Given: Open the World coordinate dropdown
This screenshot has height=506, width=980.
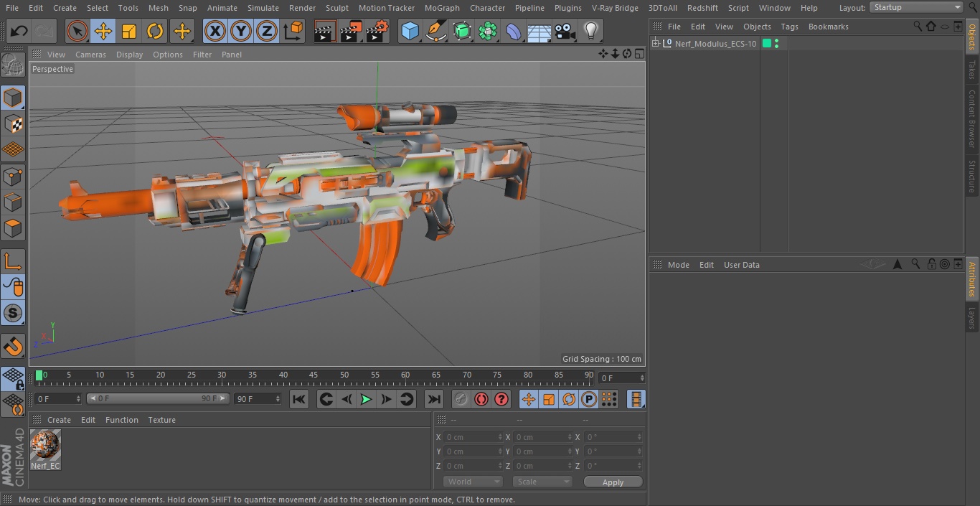Looking at the screenshot, I should pyautogui.click(x=473, y=482).
